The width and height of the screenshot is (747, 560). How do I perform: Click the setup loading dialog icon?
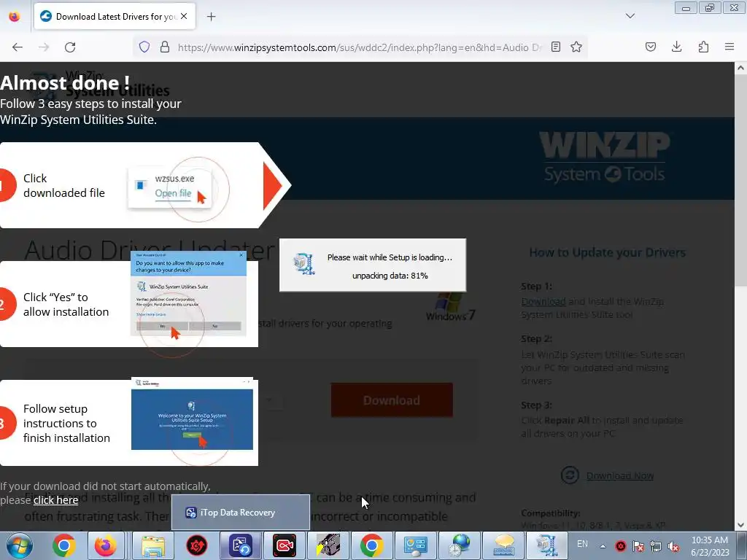[304, 264]
